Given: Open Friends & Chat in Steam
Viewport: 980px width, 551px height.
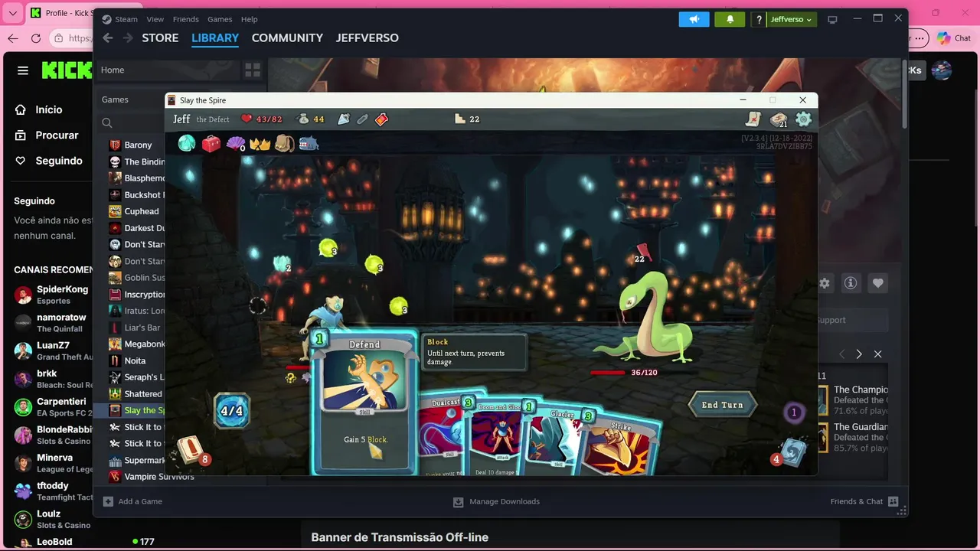Looking at the screenshot, I should (864, 501).
